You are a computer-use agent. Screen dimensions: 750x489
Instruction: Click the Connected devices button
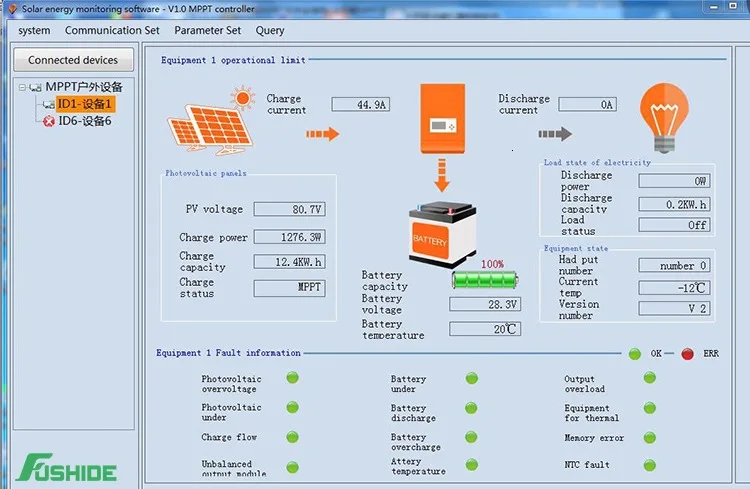click(73, 60)
